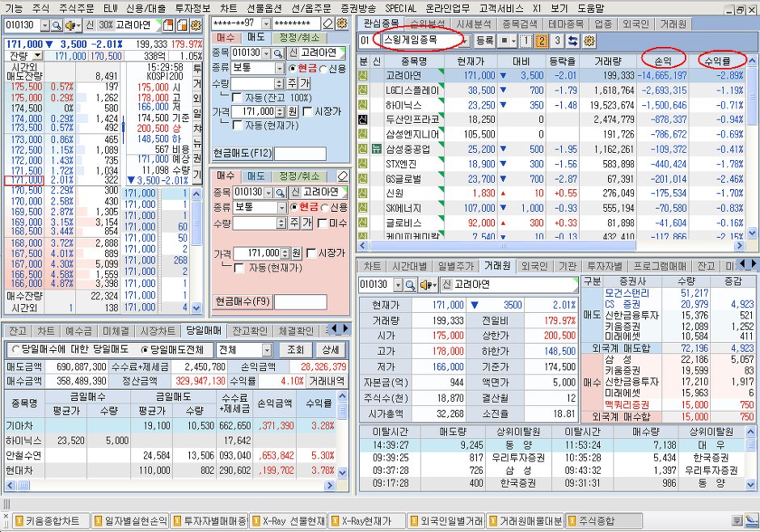Select watchlist page 3 button
Viewport: 760px width, 532px height.
[557, 40]
